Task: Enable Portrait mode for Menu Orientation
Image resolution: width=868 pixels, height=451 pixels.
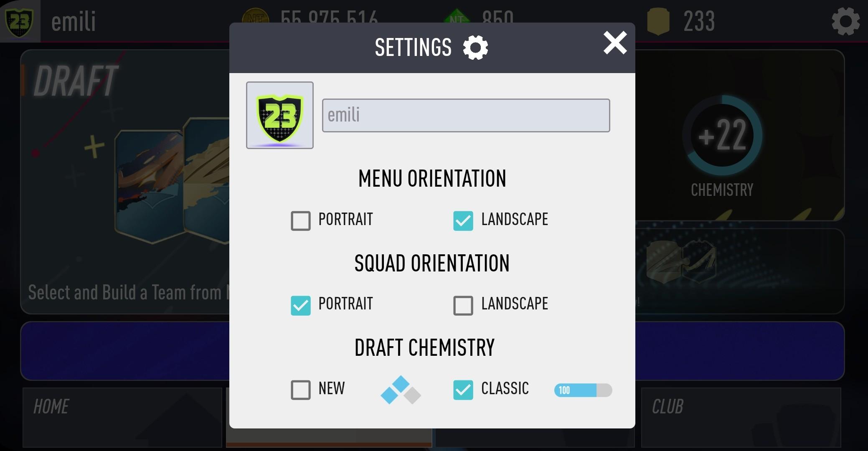Action: click(301, 219)
